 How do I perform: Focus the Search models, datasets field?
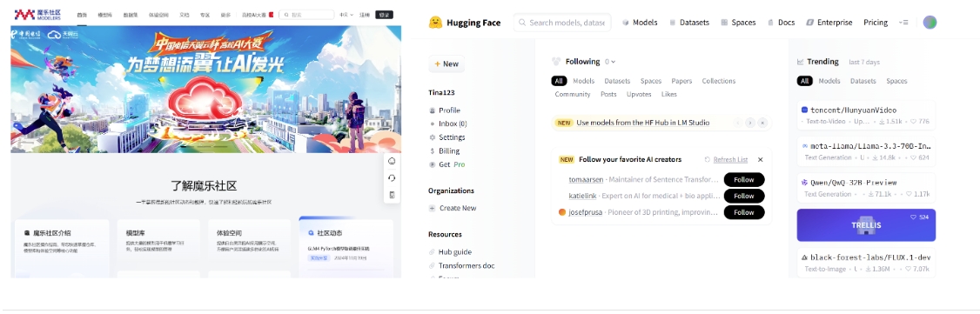point(562,23)
